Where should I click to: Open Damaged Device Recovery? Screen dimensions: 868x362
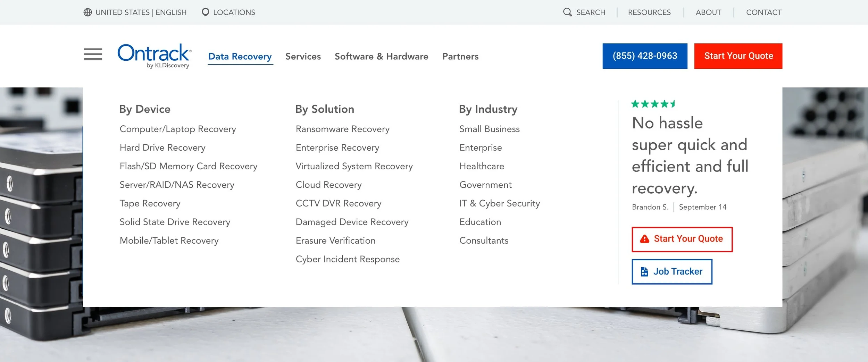(x=352, y=222)
